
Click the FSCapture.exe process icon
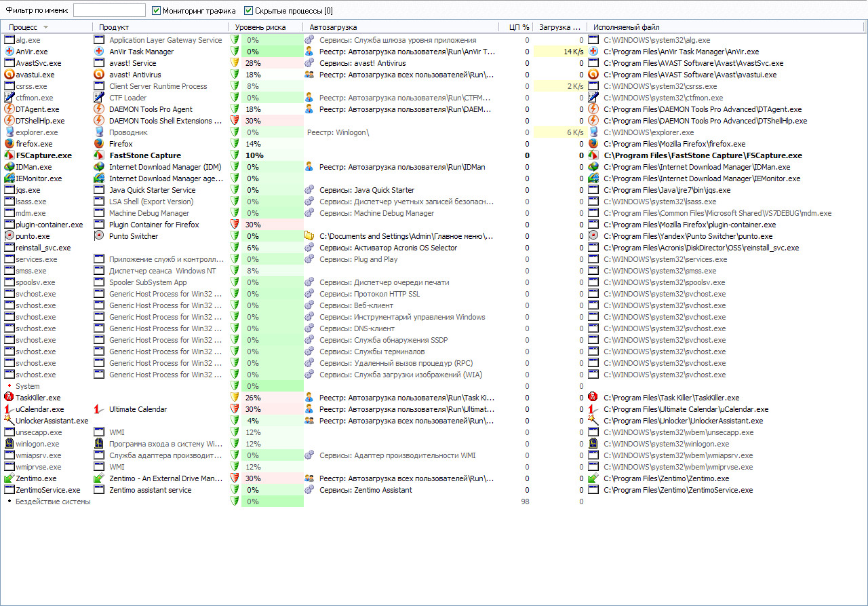9,155
